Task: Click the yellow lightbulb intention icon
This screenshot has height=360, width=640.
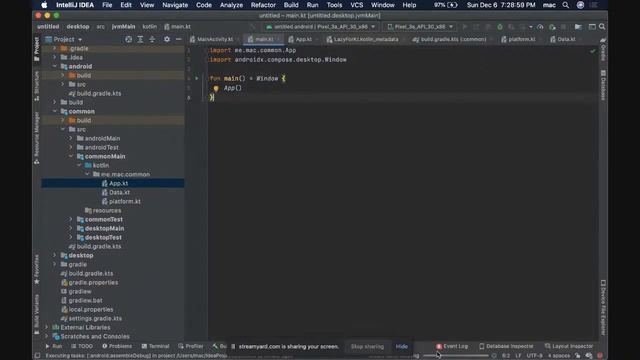Action: coord(216,88)
